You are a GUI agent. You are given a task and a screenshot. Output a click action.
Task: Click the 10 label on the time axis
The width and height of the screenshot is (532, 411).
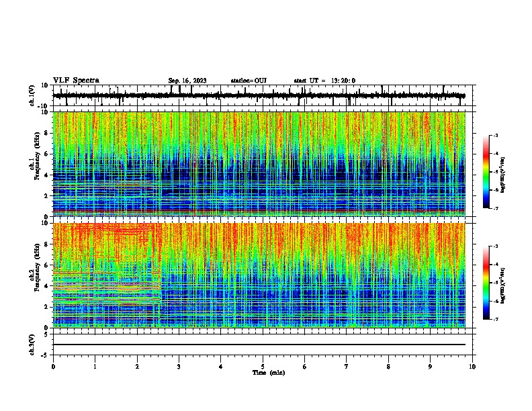pyautogui.click(x=472, y=367)
